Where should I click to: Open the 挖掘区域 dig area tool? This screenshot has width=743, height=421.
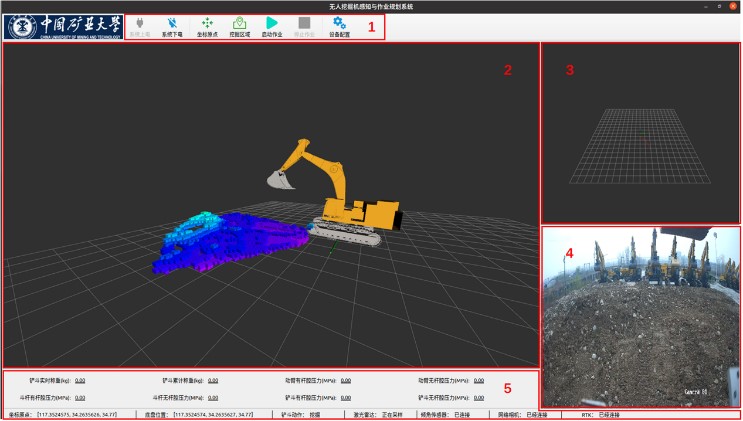click(x=239, y=22)
